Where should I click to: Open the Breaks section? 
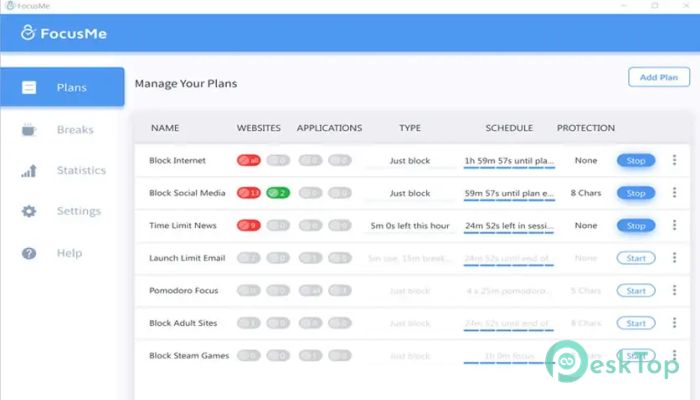pyautogui.click(x=75, y=129)
